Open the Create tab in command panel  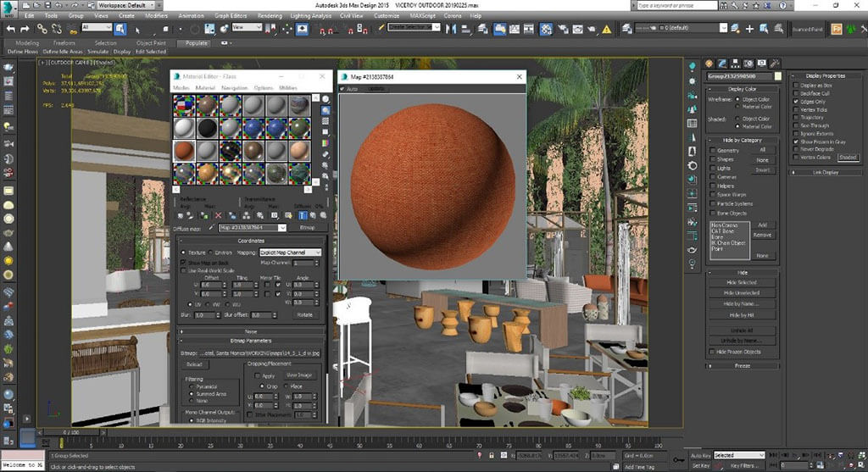[x=709, y=63]
